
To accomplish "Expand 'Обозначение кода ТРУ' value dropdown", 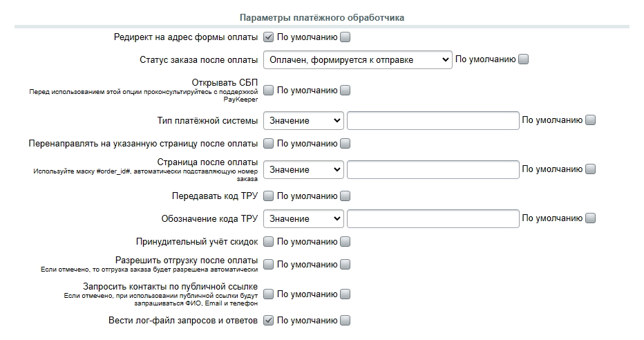I will tap(303, 219).
